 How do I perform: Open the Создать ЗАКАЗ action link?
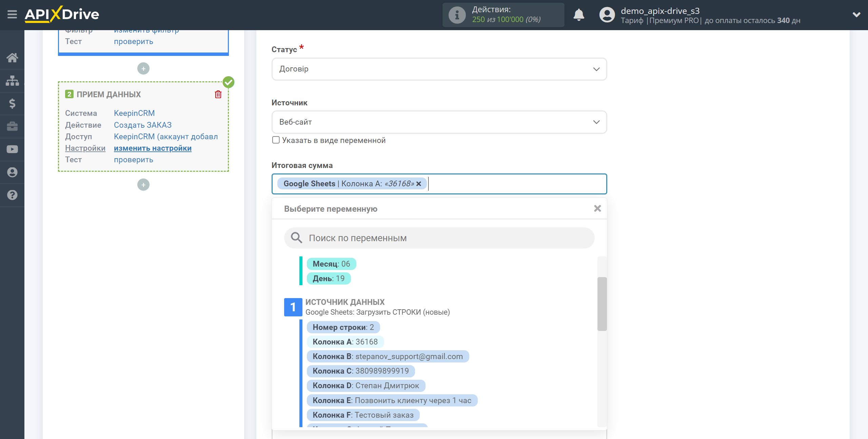(x=143, y=125)
